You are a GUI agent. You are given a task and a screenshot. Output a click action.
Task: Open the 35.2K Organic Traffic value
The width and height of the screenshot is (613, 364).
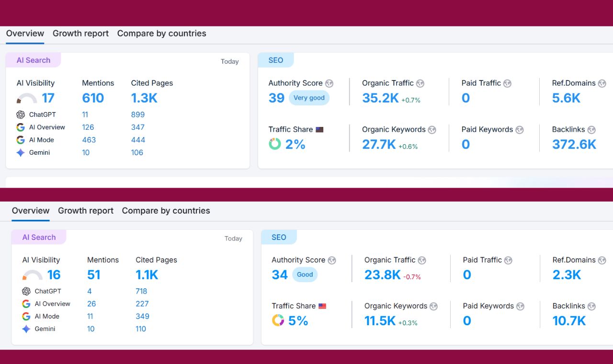[x=380, y=98]
